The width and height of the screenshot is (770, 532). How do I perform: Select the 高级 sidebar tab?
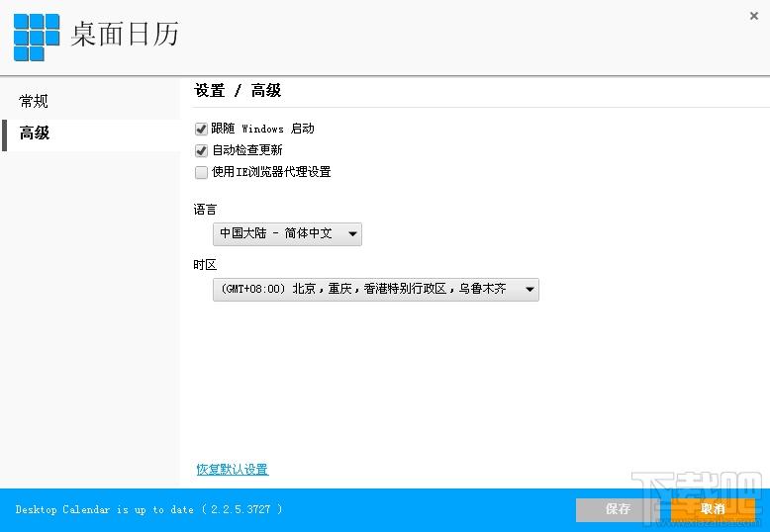[91, 133]
